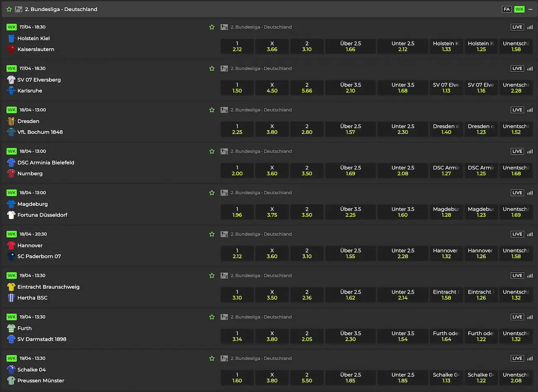Screen dimensions: 538x392
Task: Click LIVE badge on Hannover vs Paderborn match
Action: coord(517,234)
